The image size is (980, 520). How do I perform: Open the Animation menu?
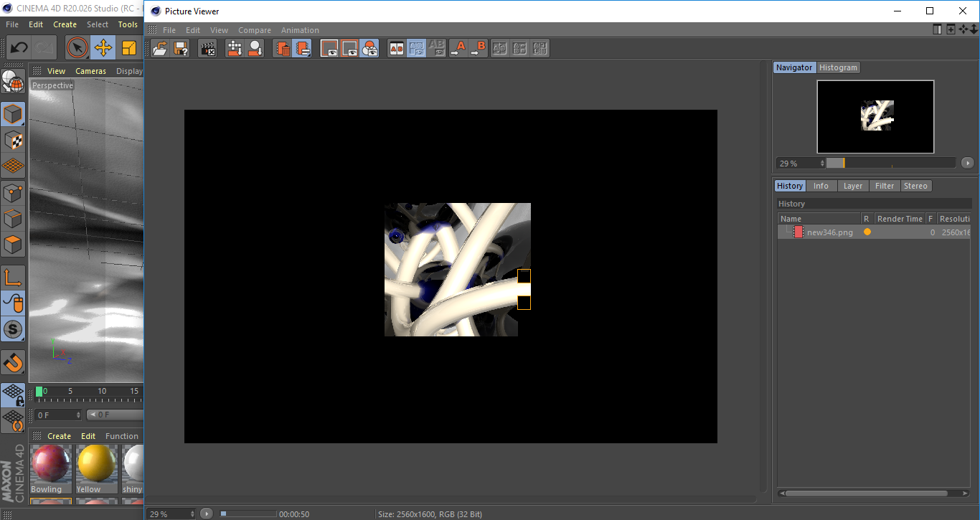pyautogui.click(x=300, y=30)
